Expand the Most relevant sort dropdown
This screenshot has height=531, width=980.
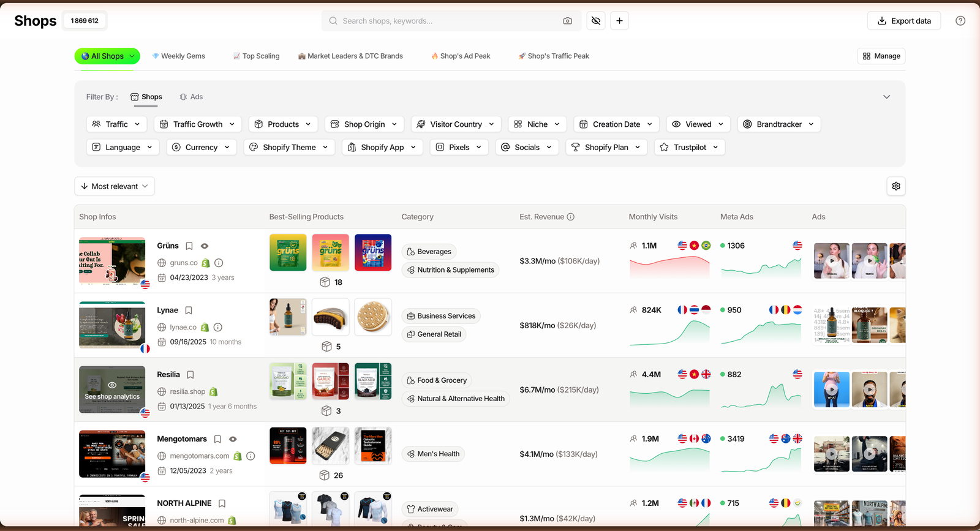[x=115, y=186]
